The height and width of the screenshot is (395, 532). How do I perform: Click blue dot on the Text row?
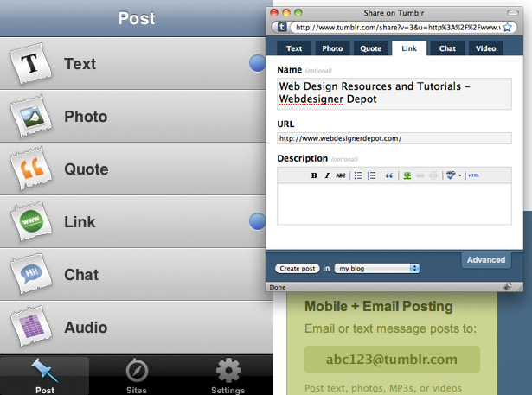(258, 63)
